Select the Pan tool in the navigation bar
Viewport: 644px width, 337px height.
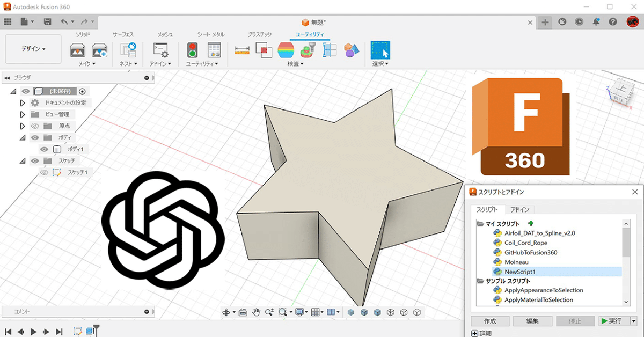[257, 311]
